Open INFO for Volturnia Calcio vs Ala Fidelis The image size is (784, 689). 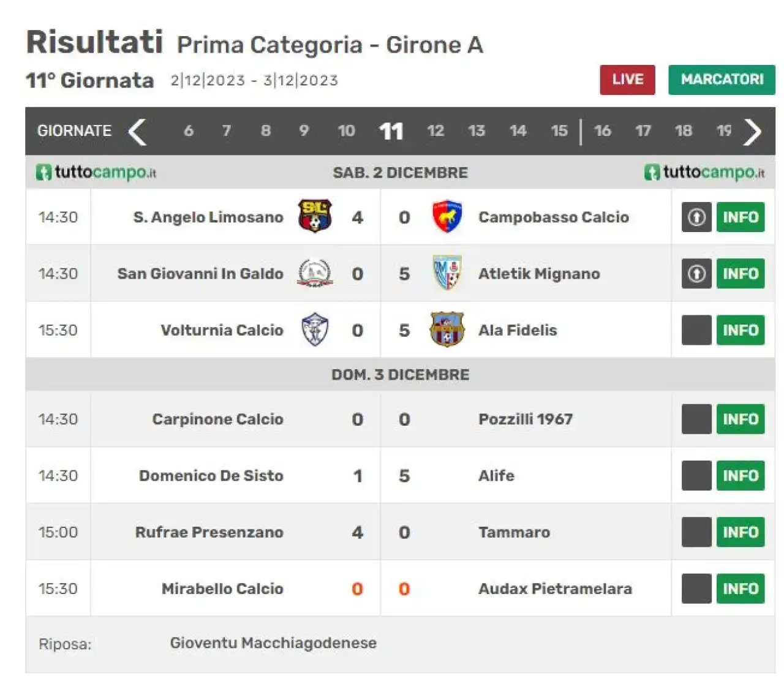[x=741, y=330]
